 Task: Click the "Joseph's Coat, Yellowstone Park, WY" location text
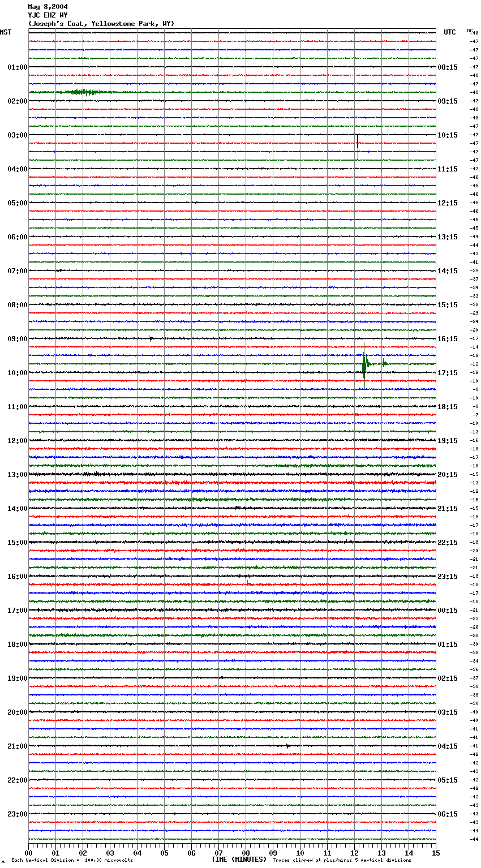pyautogui.click(x=101, y=24)
